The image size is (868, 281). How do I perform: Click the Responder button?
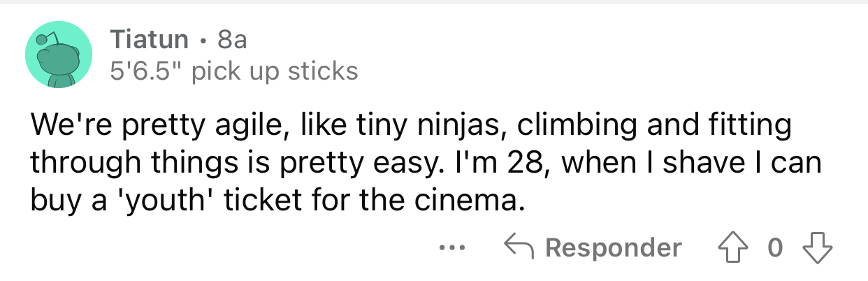[593, 247]
